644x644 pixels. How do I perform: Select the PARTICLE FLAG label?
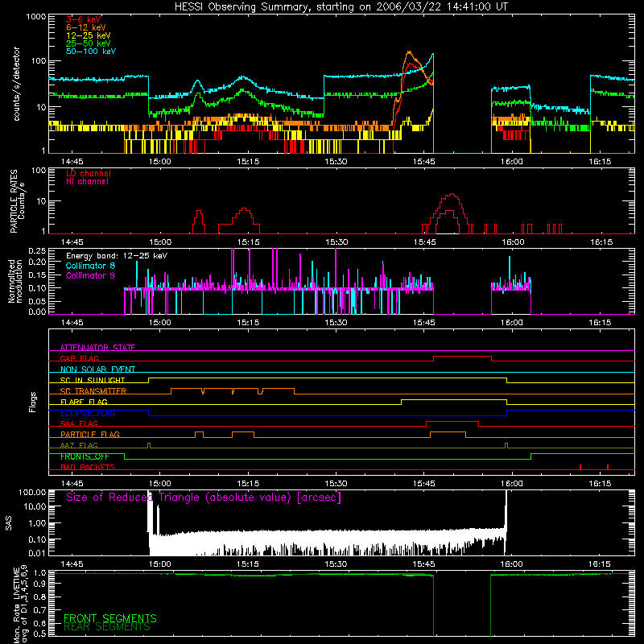pos(90,434)
